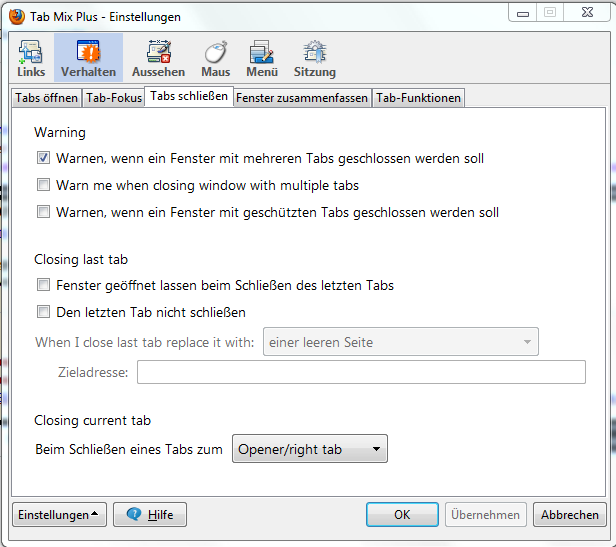Enable warning for geschützten Tabs
The image size is (616, 547).
tap(43, 212)
